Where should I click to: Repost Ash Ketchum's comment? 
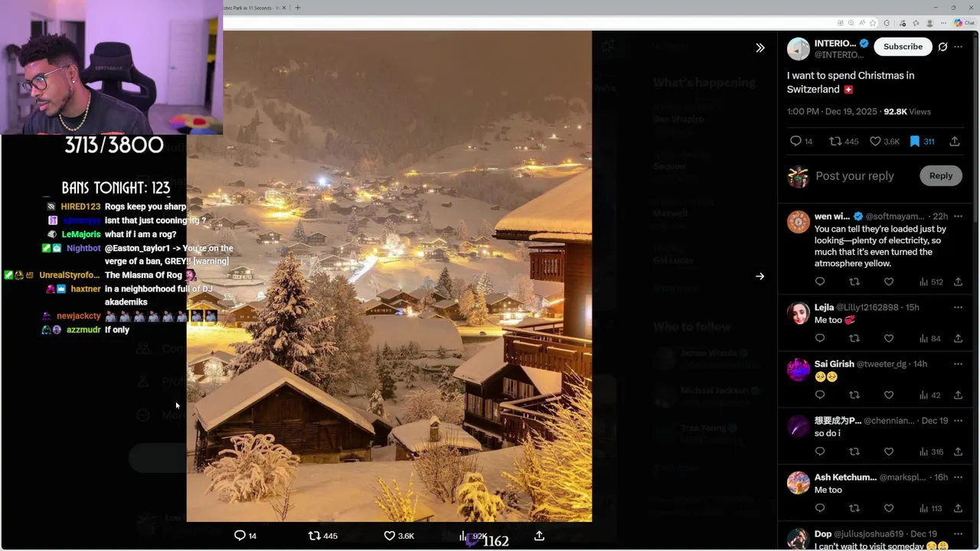(854, 508)
